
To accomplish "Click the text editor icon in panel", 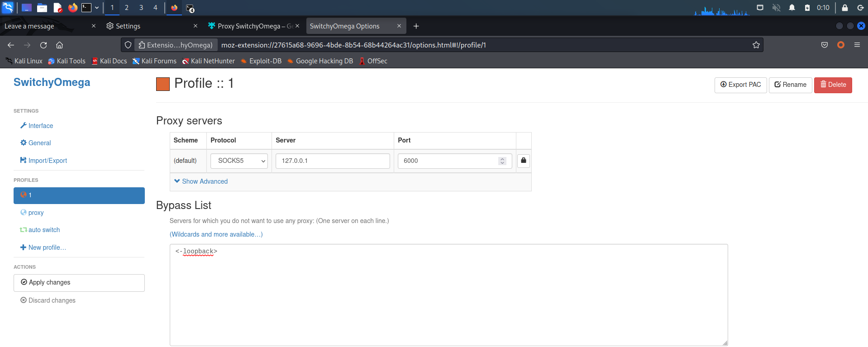I will (57, 8).
